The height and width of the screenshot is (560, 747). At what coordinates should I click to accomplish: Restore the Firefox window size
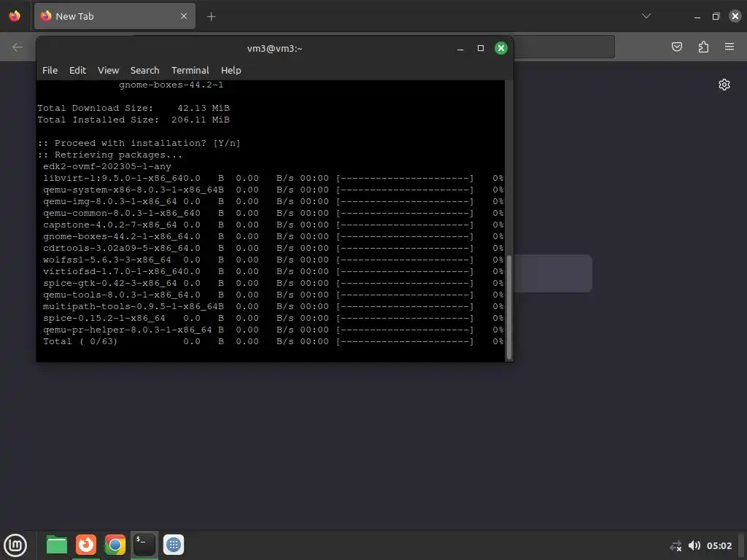(x=716, y=17)
